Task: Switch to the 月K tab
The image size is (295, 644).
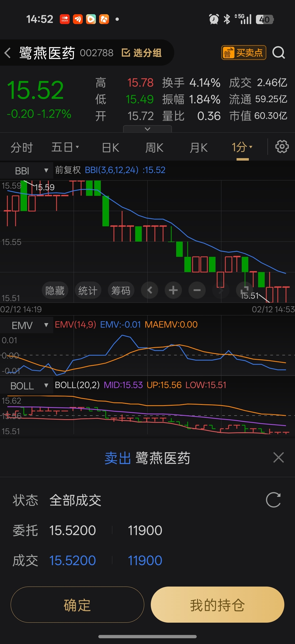Action: 199,148
